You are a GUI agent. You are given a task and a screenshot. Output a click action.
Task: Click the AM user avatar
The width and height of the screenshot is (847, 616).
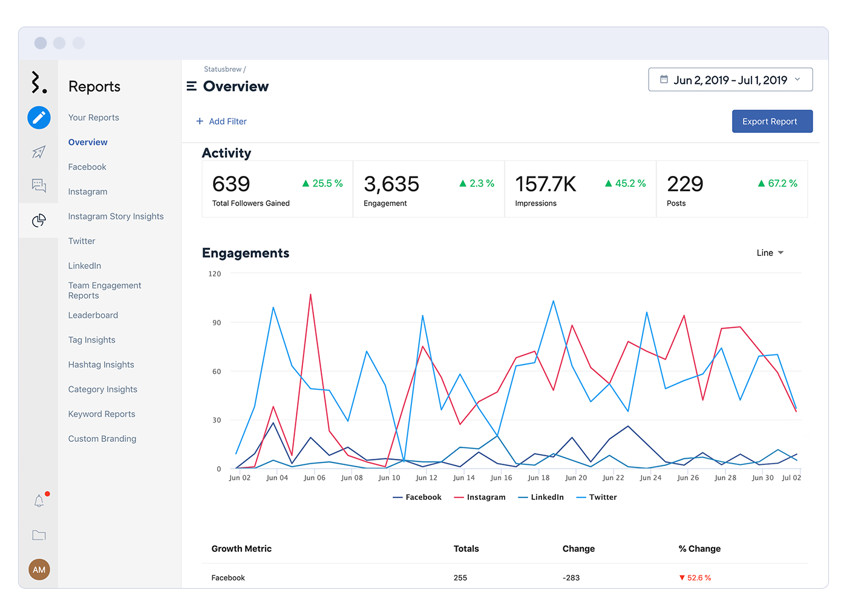click(39, 569)
